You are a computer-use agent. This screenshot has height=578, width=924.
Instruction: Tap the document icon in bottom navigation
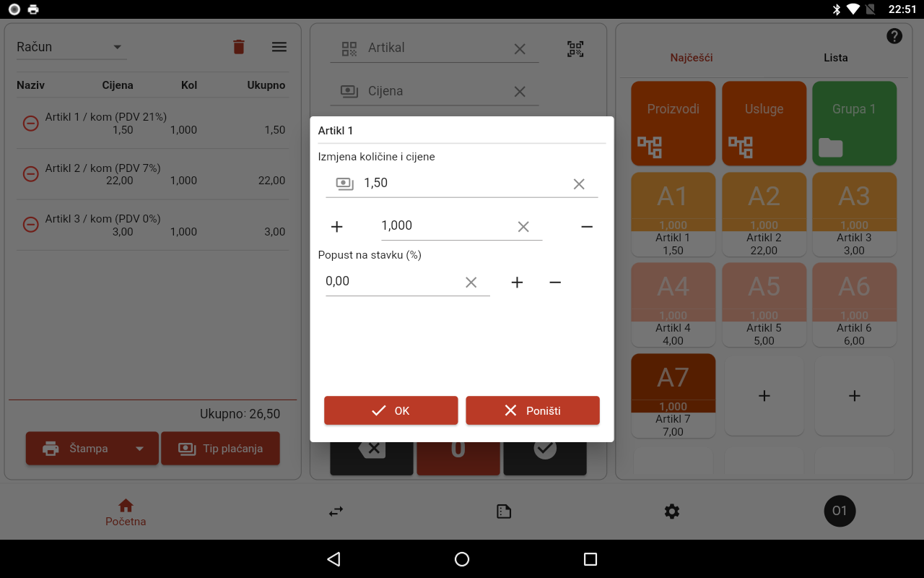tap(503, 511)
